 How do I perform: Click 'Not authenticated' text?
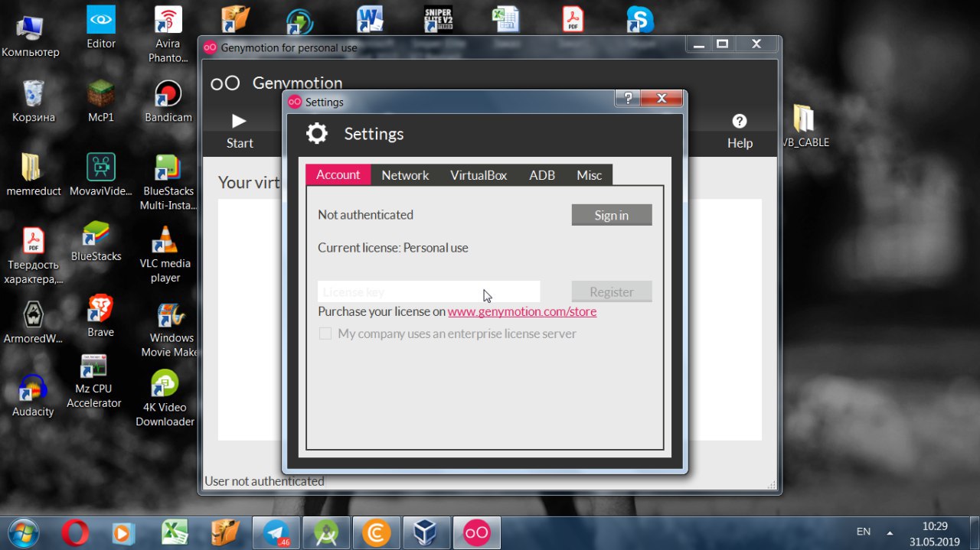click(x=365, y=215)
